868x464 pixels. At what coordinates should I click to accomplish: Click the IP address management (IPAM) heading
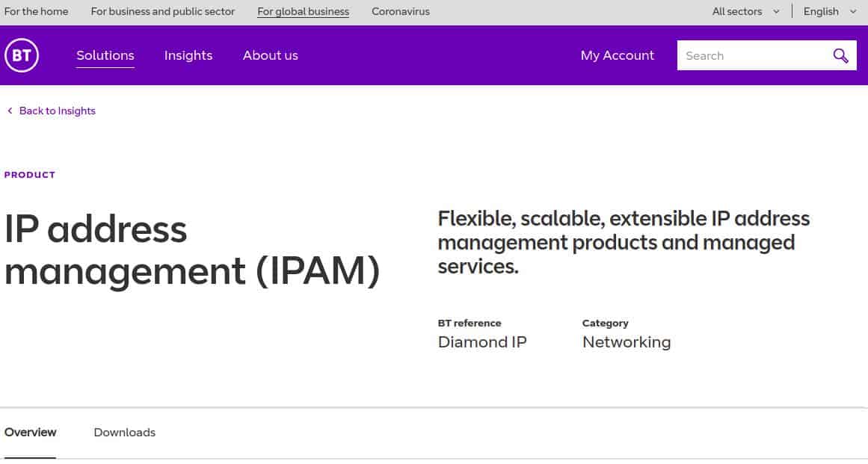[x=191, y=250]
